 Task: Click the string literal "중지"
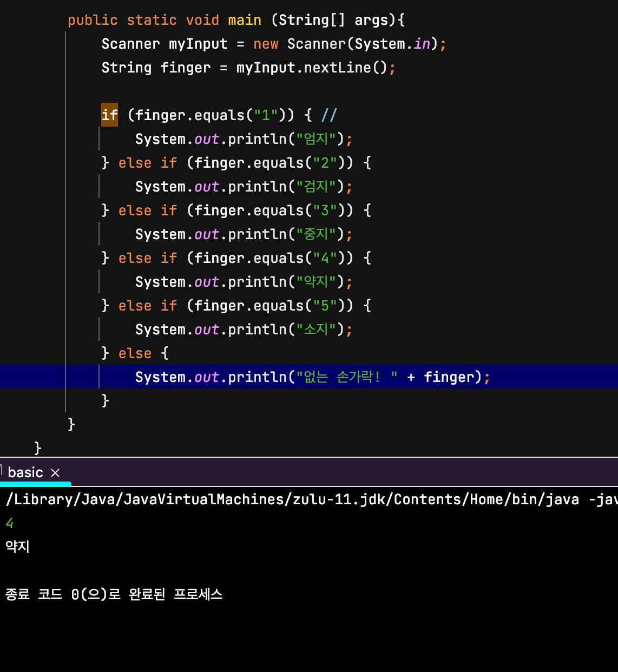(316, 234)
